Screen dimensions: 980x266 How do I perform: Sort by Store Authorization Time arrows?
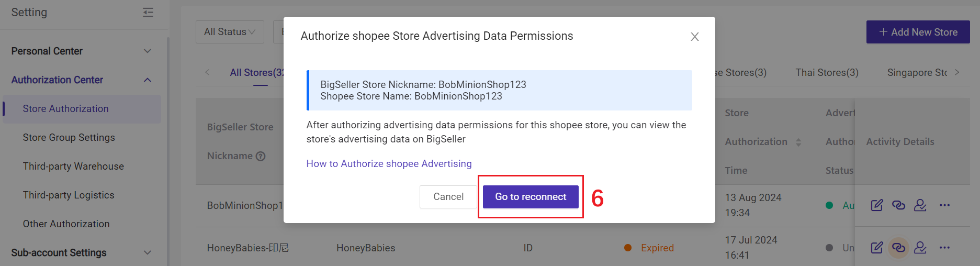(x=798, y=142)
